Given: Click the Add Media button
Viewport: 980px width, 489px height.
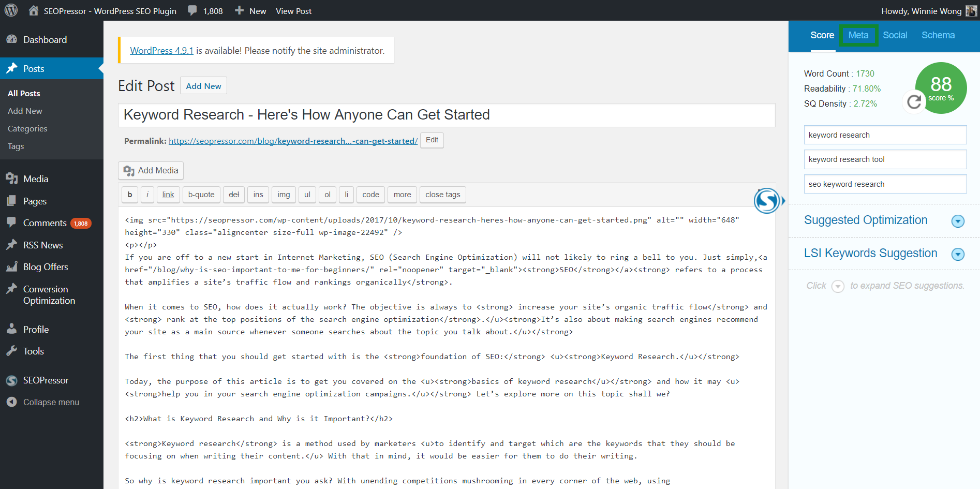Looking at the screenshot, I should 151,171.
